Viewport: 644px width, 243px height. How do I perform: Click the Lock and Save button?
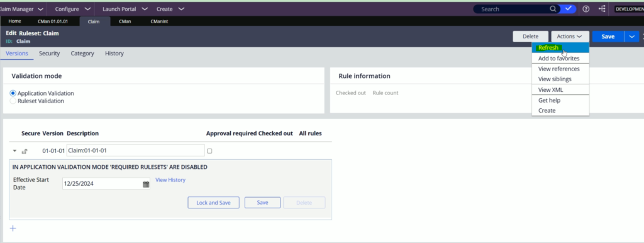[x=214, y=203]
